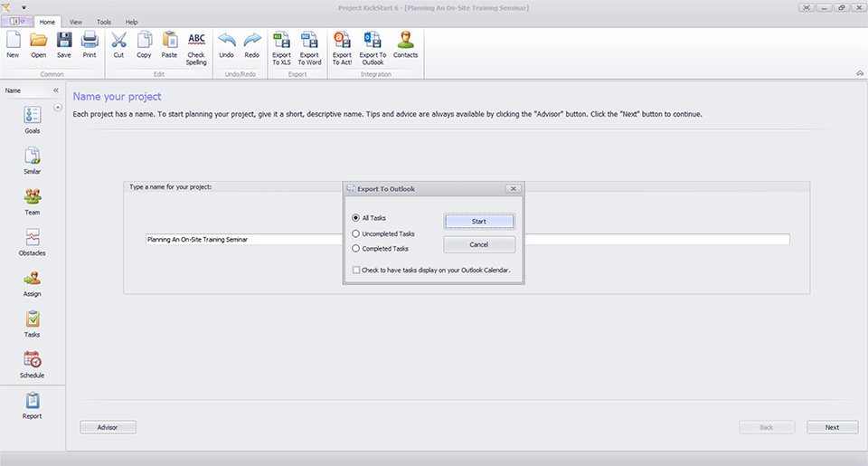Collapse the ribbon using the arrow

860,73
